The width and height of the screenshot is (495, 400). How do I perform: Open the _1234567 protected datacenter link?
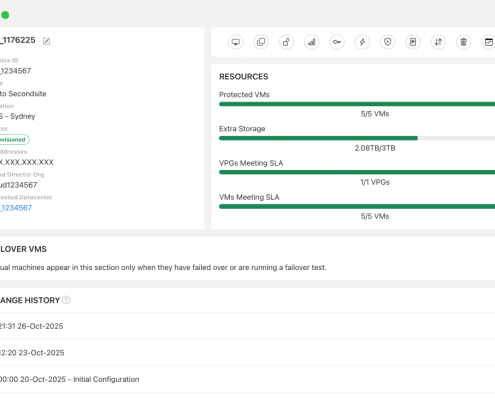16,208
